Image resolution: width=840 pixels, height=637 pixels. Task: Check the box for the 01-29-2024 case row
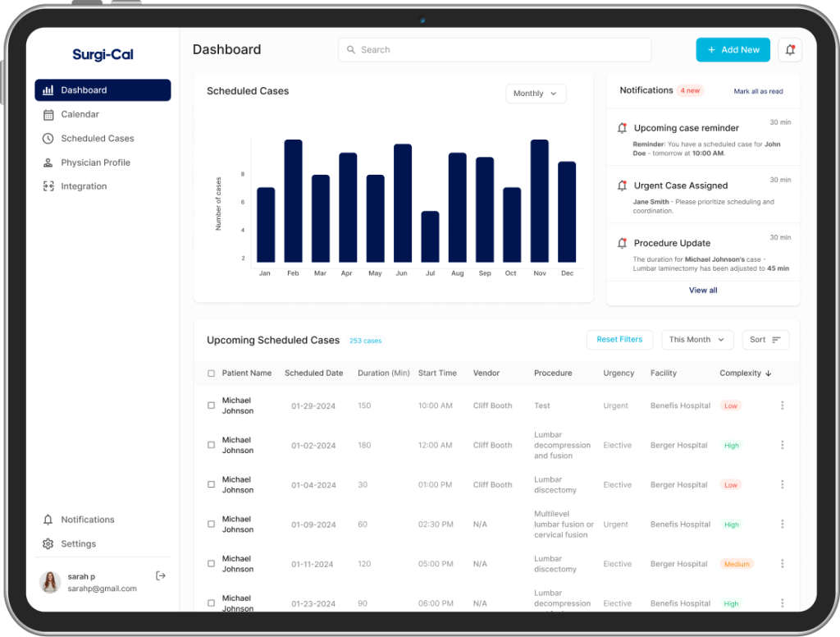tap(211, 406)
